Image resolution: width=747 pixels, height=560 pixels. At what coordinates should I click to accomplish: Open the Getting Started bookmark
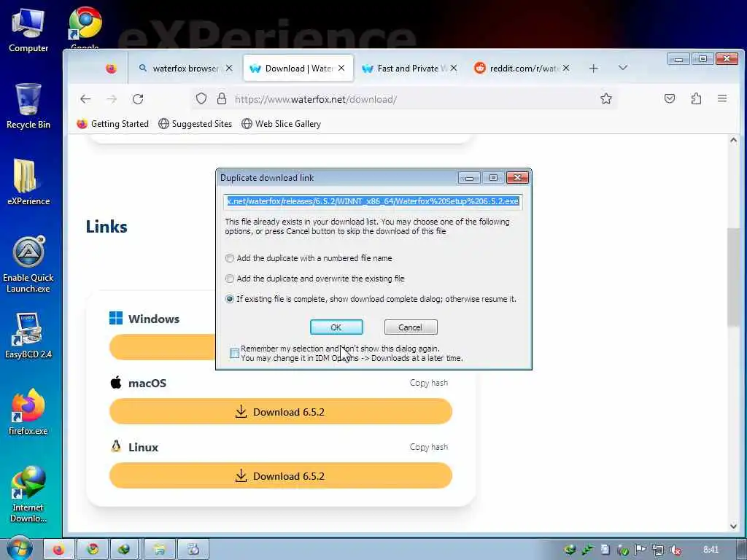coord(112,124)
